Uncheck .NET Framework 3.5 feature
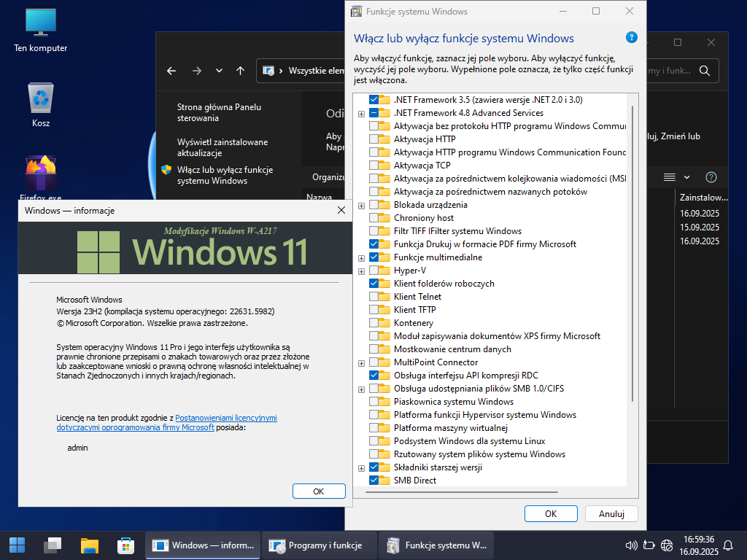This screenshot has height=560, width=747. point(374,100)
